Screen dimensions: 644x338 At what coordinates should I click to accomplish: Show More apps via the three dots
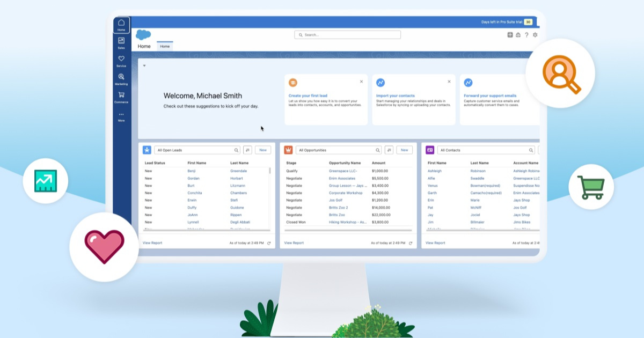coord(121,116)
